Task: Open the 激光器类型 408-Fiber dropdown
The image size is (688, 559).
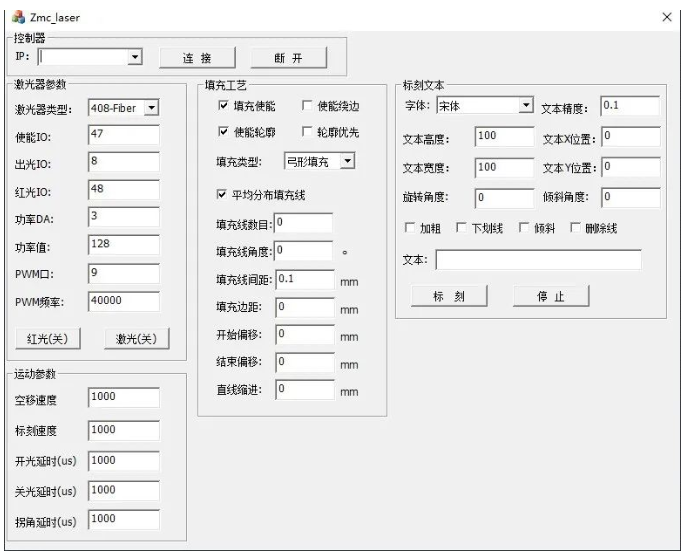Action: (151, 108)
